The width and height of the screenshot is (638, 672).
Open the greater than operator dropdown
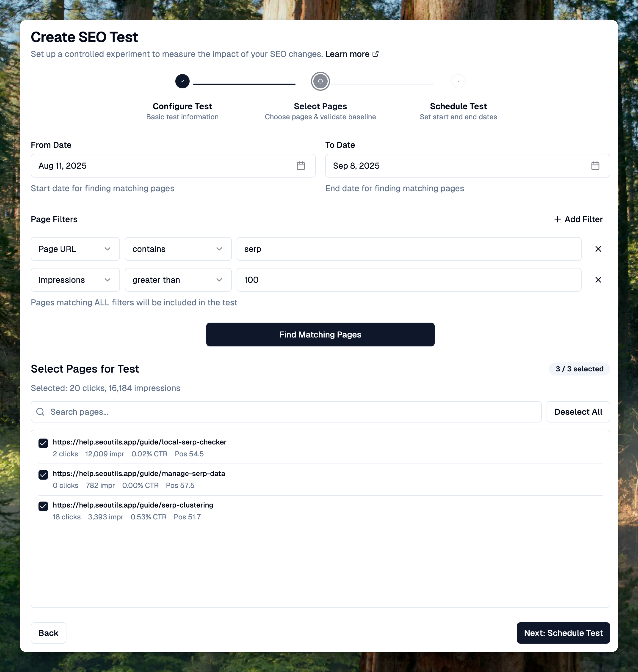[x=178, y=280]
